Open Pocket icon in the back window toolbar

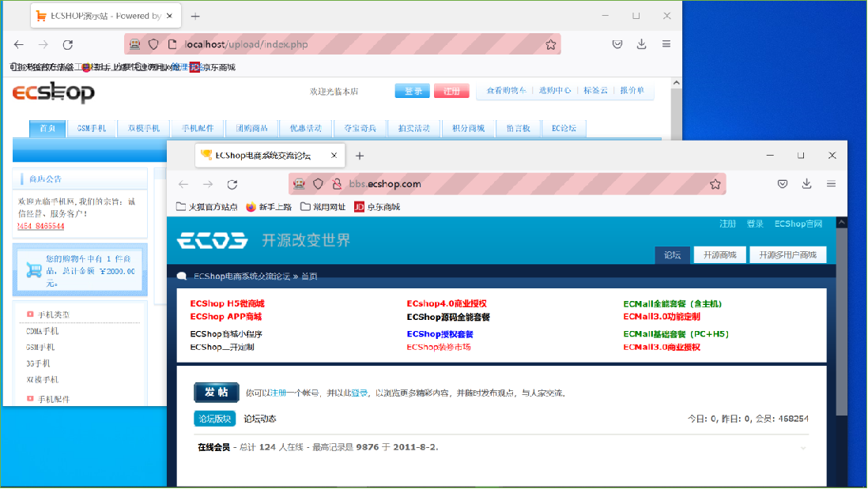(617, 44)
